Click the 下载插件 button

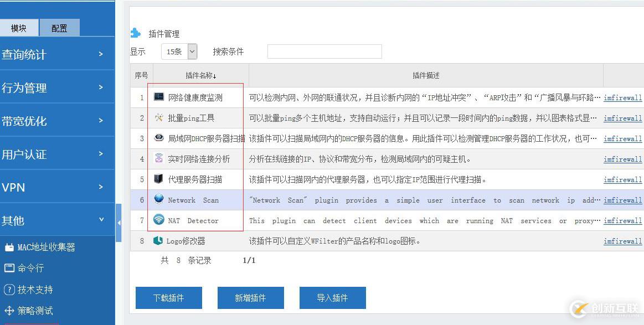(x=169, y=298)
